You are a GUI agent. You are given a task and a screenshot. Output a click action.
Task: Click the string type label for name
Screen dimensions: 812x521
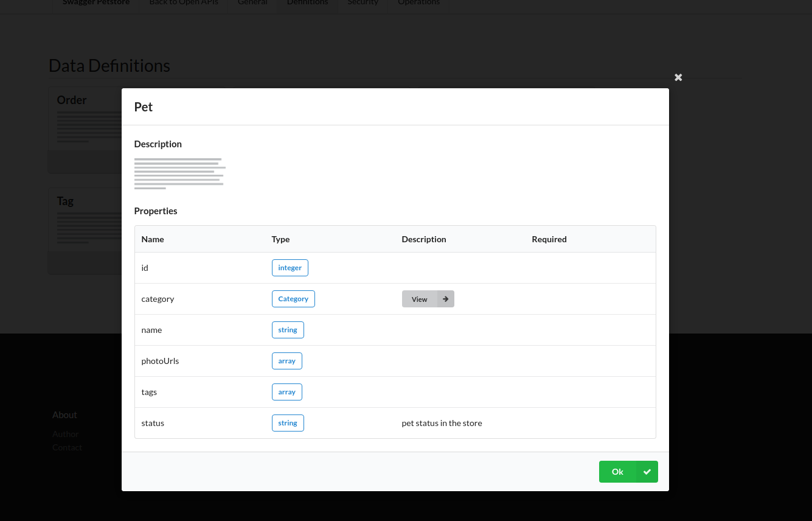[288, 330]
